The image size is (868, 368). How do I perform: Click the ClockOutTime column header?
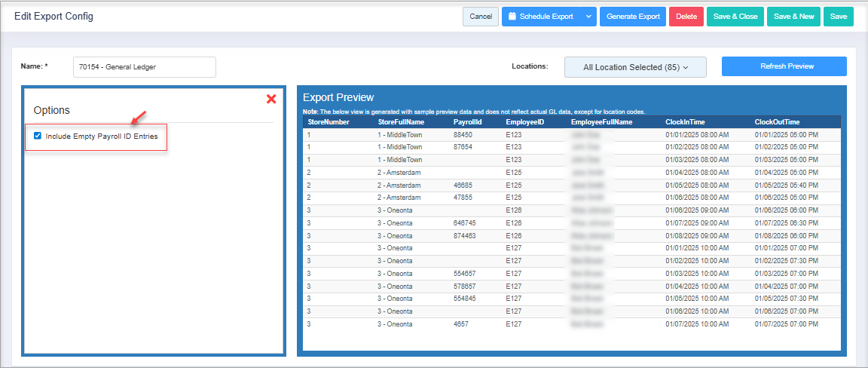click(777, 121)
